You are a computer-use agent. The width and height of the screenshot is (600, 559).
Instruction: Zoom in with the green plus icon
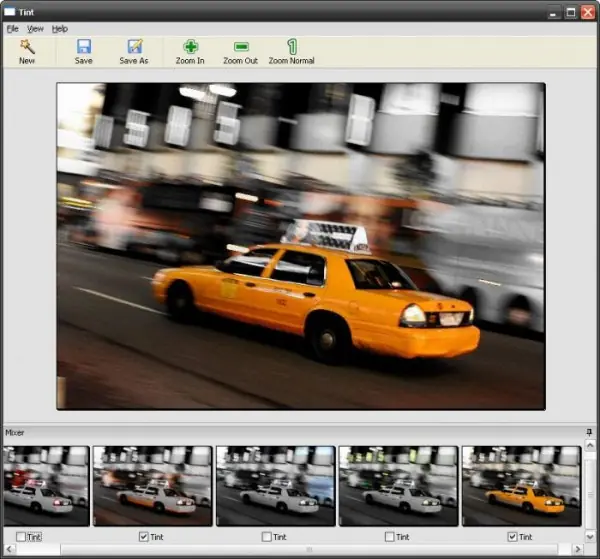coord(190,46)
